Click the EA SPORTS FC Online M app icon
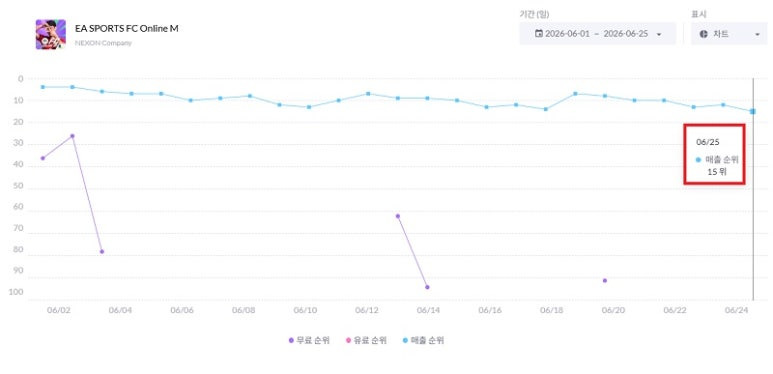The image size is (773, 374). [x=50, y=34]
